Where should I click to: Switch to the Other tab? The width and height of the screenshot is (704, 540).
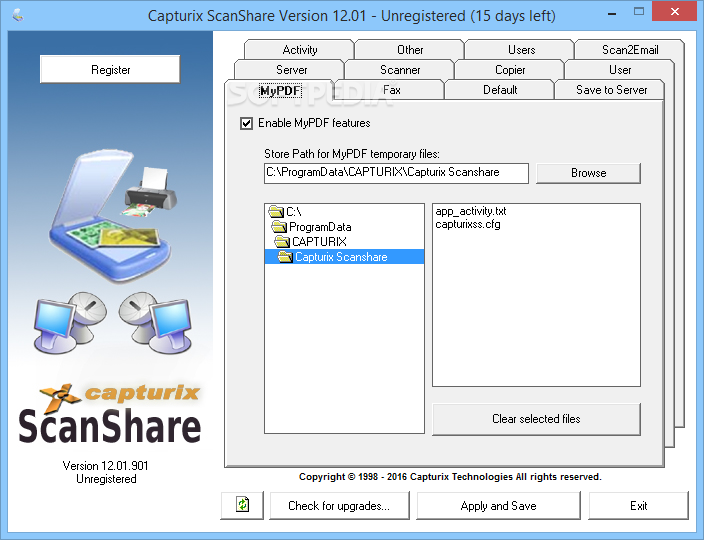click(x=409, y=49)
